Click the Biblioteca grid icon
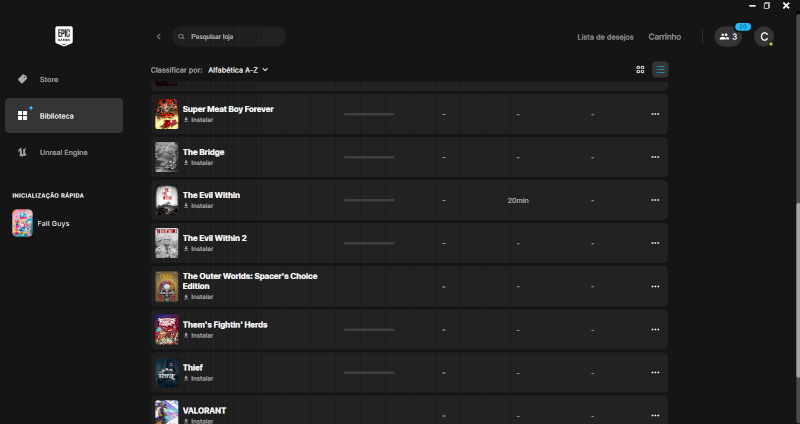 tap(22, 116)
